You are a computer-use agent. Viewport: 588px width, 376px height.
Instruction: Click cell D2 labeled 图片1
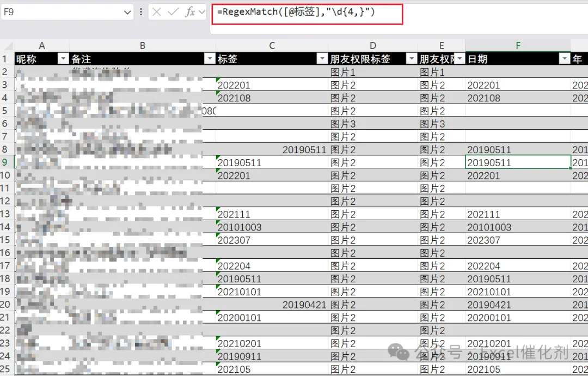click(x=373, y=72)
